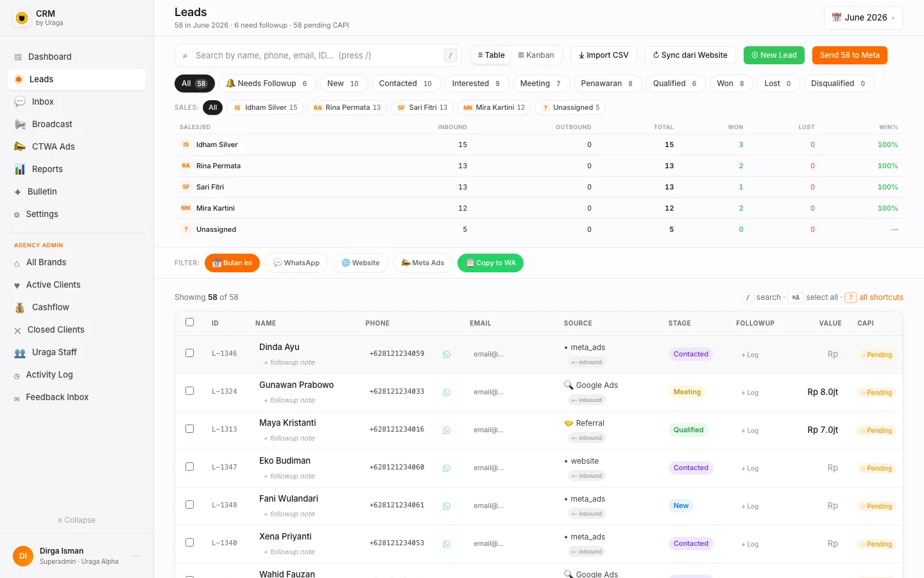The height and width of the screenshot is (578, 924).
Task: Switch to Kanban view
Action: (x=536, y=55)
